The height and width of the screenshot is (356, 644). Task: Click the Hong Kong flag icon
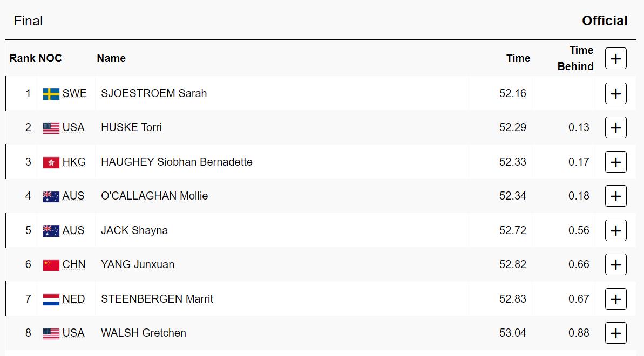pyautogui.click(x=51, y=162)
